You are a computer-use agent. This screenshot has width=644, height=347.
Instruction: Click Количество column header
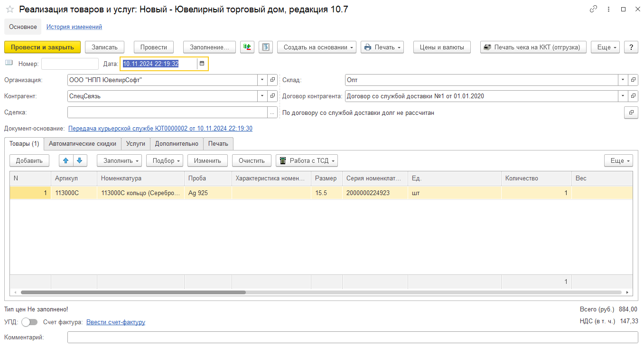(536, 178)
